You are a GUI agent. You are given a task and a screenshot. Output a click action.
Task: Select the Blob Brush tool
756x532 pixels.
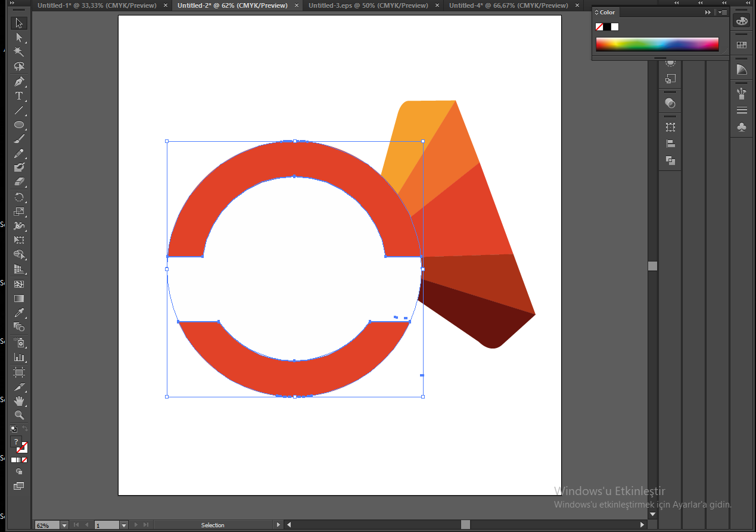pos(19,168)
